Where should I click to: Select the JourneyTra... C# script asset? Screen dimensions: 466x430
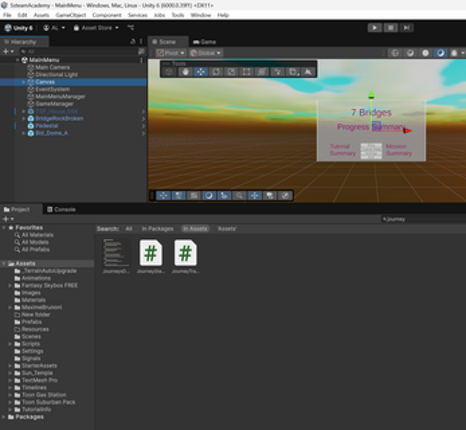point(185,257)
